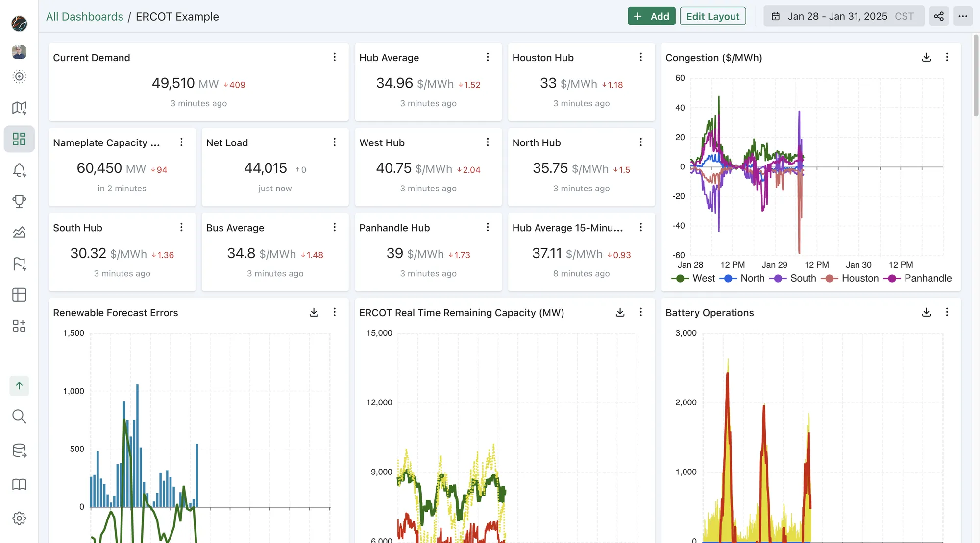Open the search magnifier icon in sidebar
This screenshot has width=980, height=543.
[x=19, y=416]
